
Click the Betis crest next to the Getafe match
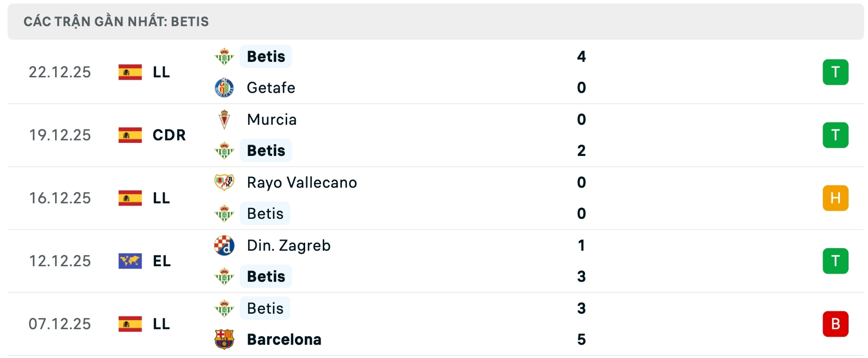(225, 57)
